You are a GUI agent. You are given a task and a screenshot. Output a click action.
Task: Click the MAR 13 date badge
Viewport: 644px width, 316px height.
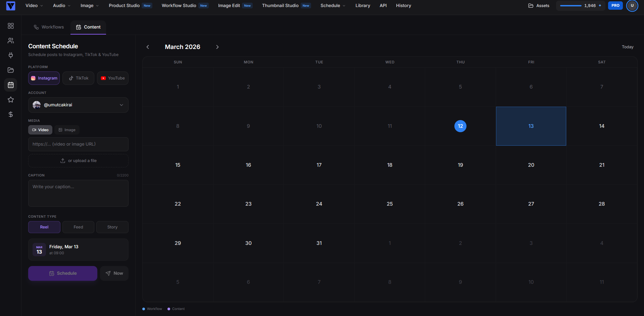[x=39, y=250]
